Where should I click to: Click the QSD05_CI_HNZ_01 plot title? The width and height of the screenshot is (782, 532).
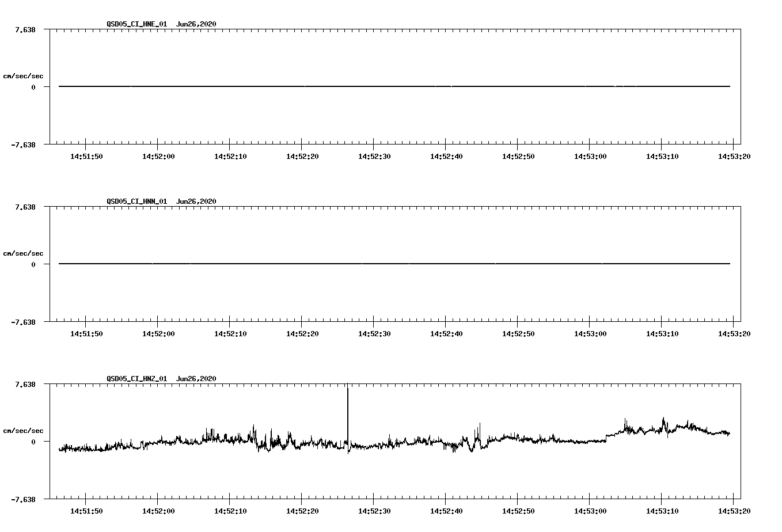click(x=137, y=379)
